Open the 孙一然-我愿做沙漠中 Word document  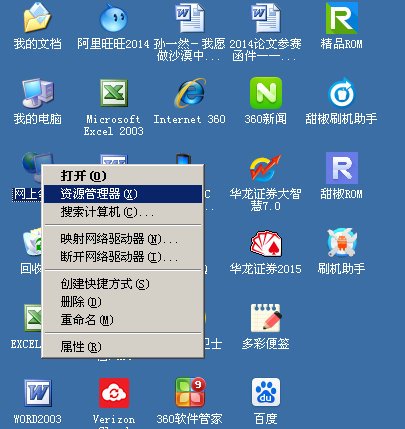coord(189,18)
